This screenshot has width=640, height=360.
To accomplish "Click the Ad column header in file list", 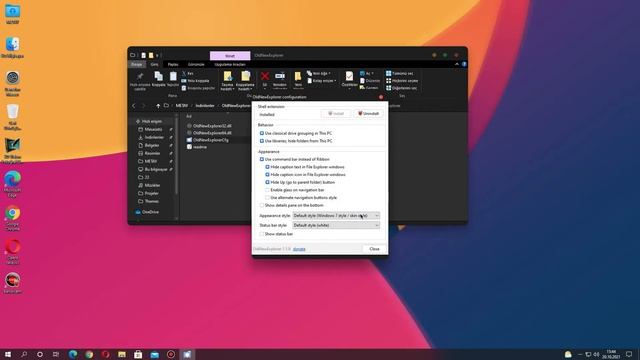I will [189, 116].
